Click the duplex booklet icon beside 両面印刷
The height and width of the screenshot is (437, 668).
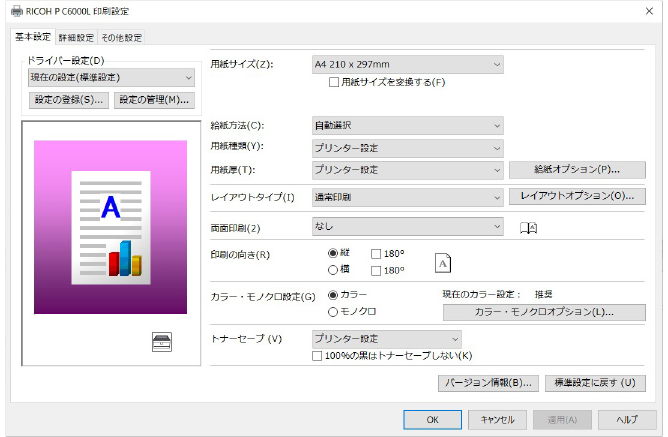(x=529, y=228)
